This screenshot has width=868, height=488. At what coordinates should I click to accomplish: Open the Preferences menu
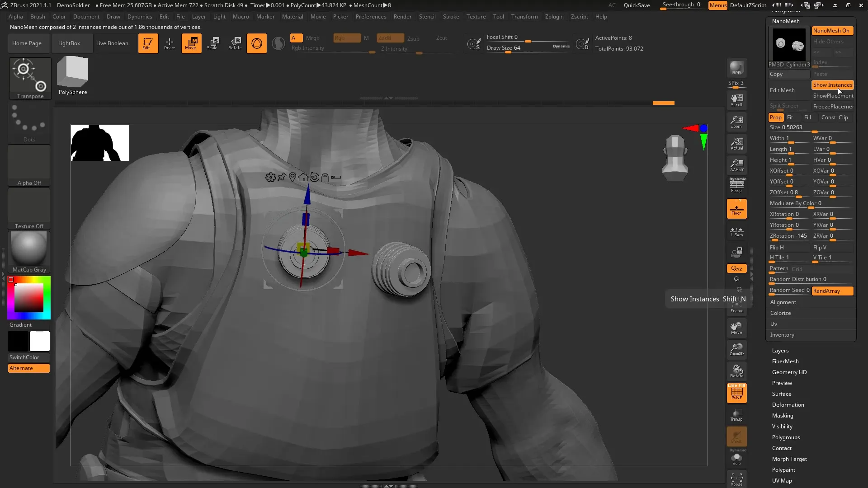371,17
